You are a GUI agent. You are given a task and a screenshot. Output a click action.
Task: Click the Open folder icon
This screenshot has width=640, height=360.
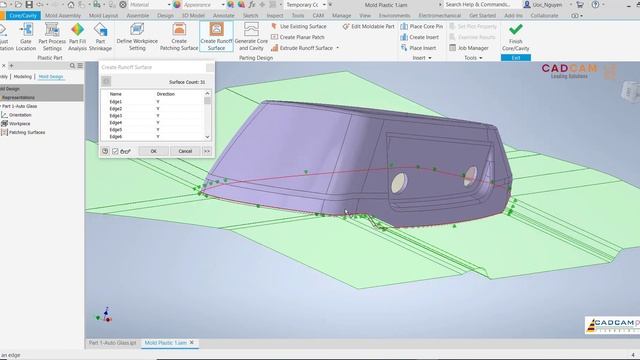click(18, 4)
